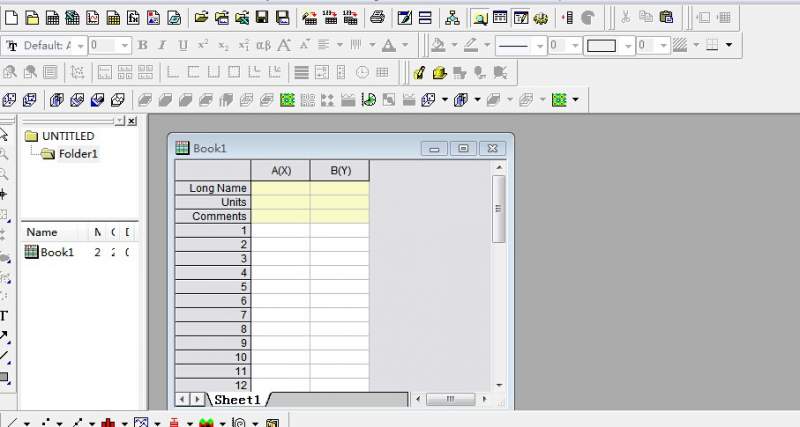Apply superscript formatting
This screenshot has width=800, height=427.
(x=203, y=45)
